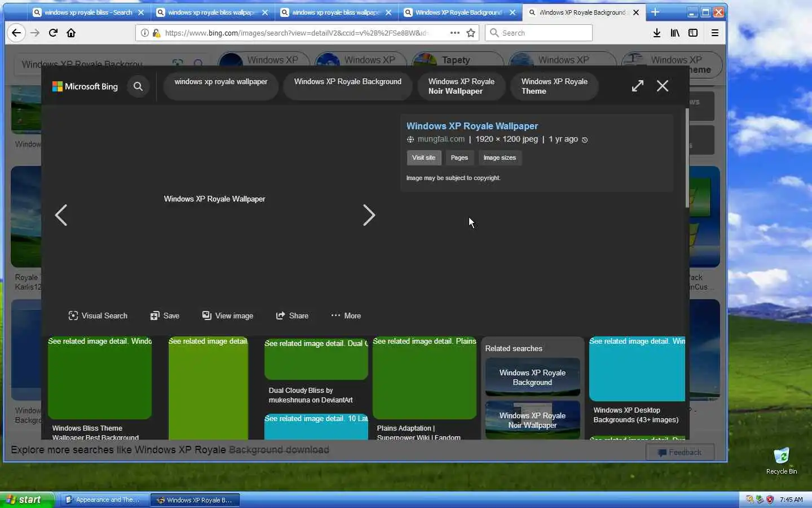
Task: Open the 'Windows XP Royale Wallpaper' title link
Action: coord(472,126)
